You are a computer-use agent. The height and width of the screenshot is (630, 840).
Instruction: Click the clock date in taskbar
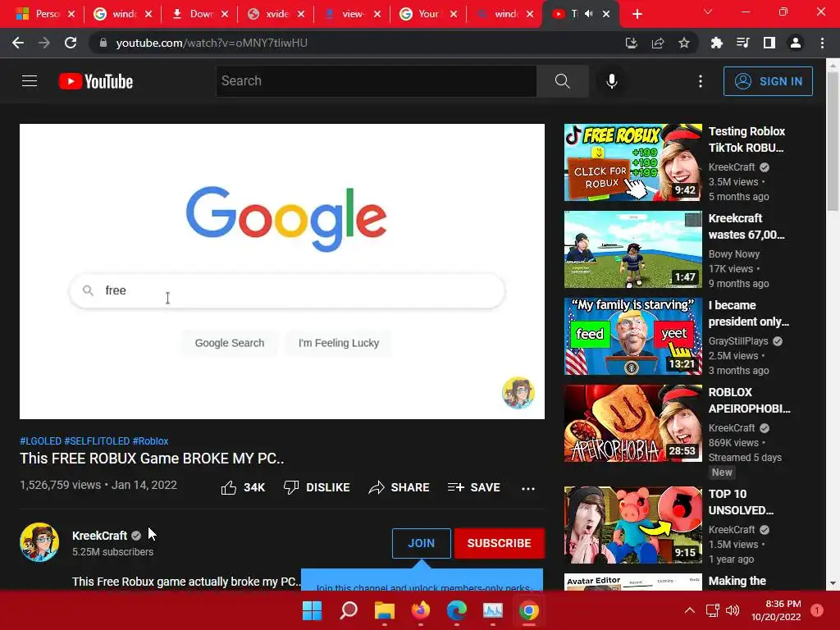(776, 610)
